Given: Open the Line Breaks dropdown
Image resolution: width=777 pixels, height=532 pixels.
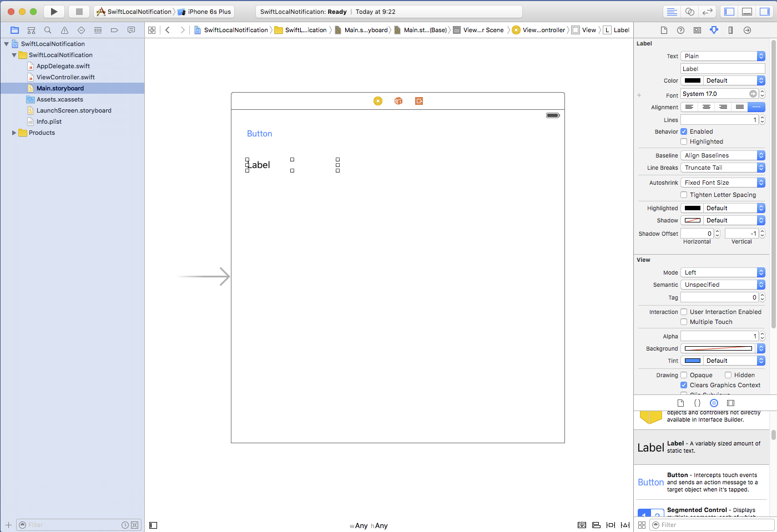Looking at the screenshot, I should 722,168.
